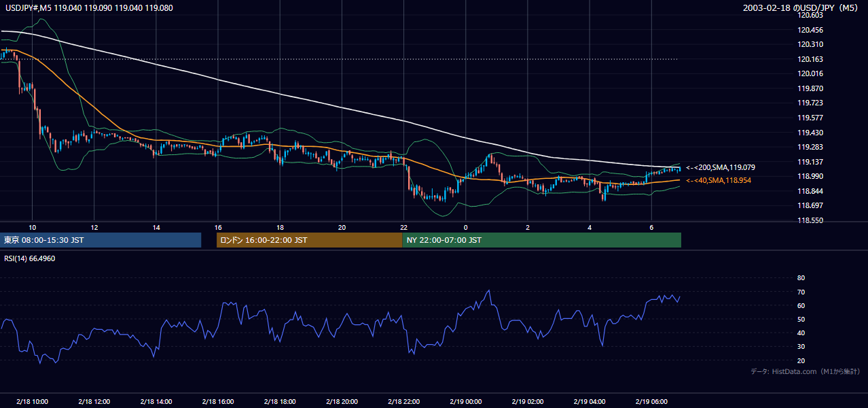Click RSI scale value 80
This screenshot has height=408, width=868.
[x=801, y=278]
